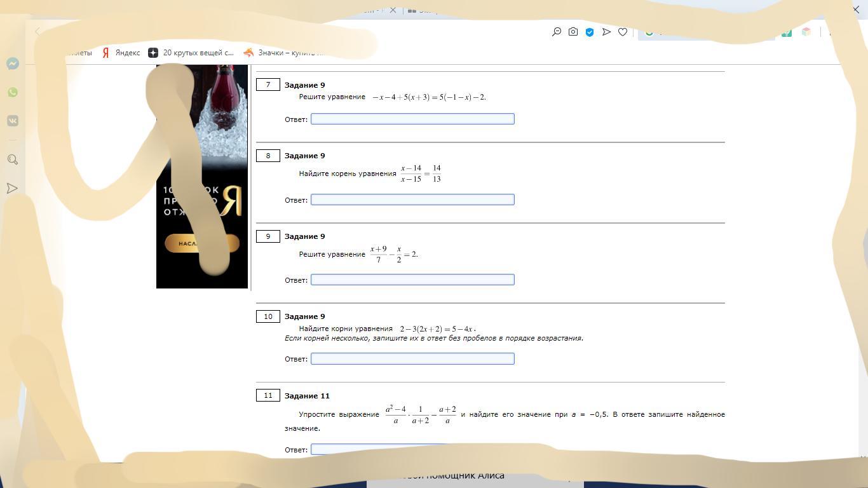This screenshot has width=868, height=488.
Task: Open the 'Значки – купить' bookmark
Action: [x=283, y=53]
